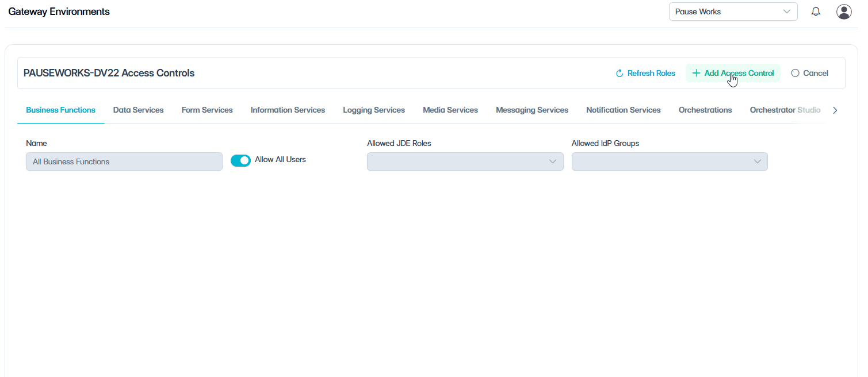Cancel the access controls editing
Image resolution: width=868 pixels, height=377 pixels.
(810, 73)
